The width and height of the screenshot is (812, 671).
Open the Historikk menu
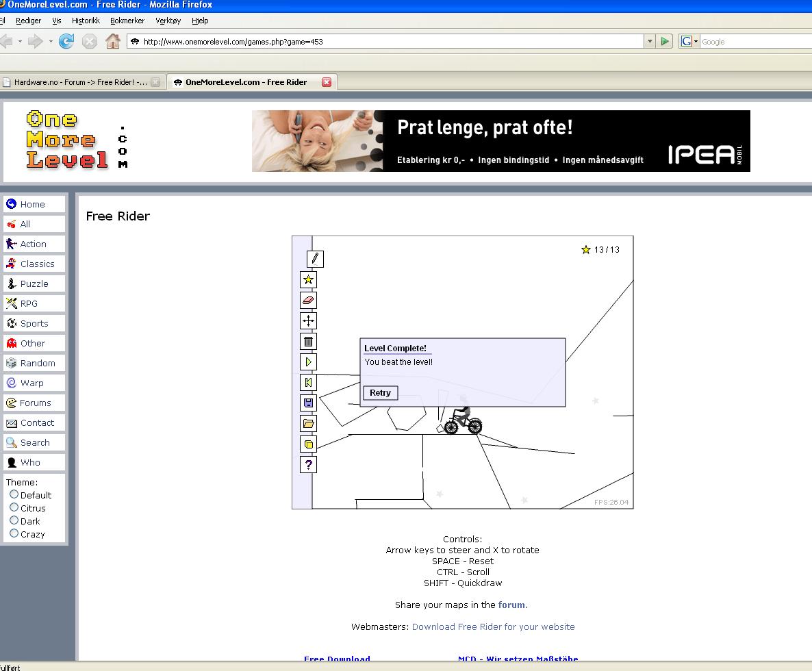(86, 21)
